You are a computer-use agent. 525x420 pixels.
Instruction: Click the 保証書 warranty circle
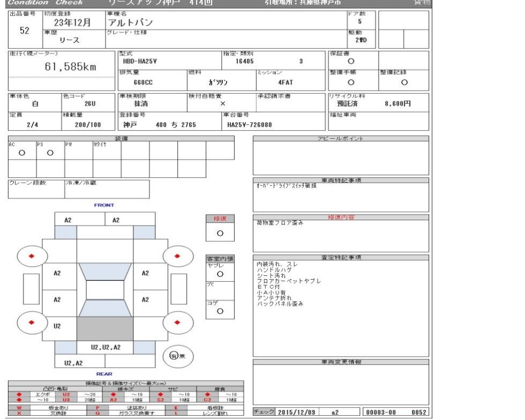(x=351, y=62)
